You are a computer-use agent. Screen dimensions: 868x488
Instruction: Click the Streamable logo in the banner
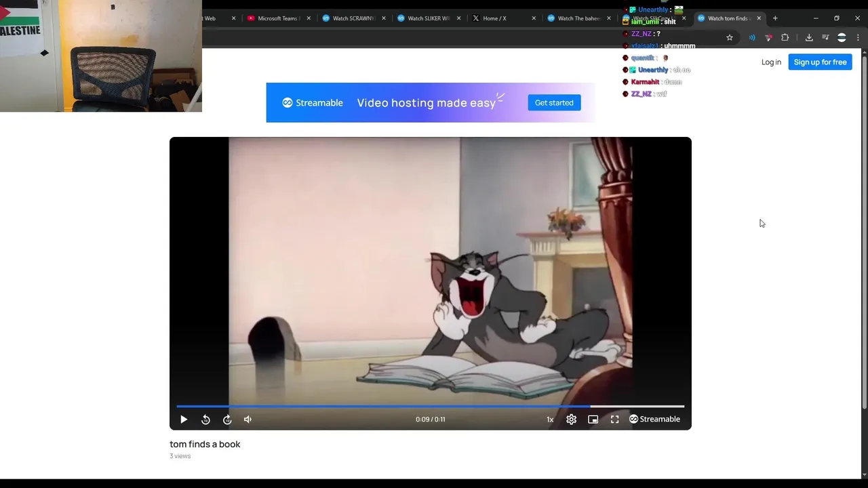coord(313,103)
